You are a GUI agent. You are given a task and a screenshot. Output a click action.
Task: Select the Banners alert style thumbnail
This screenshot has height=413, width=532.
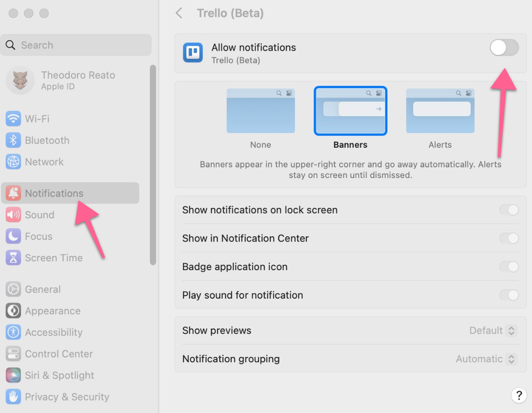point(350,111)
